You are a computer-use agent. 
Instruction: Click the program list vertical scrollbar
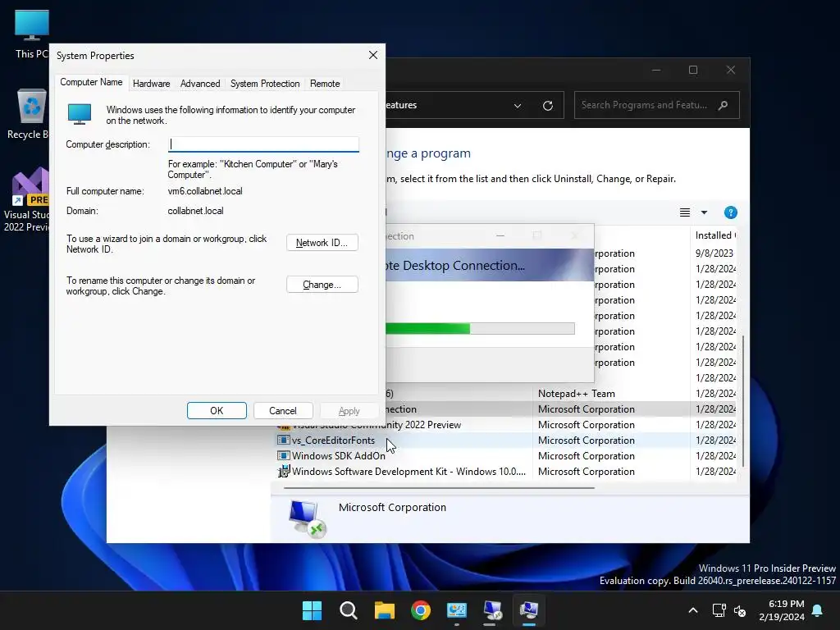(x=742, y=400)
